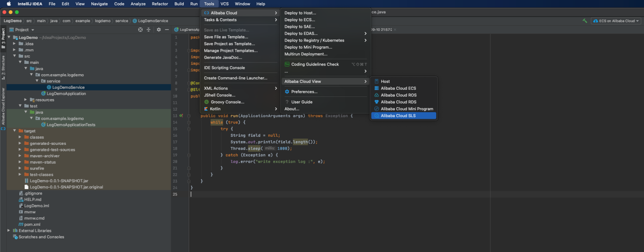The width and height of the screenshot is (644, 252).
Task: Open the Analyze menu in the menu bar
Action: (138, 4)
